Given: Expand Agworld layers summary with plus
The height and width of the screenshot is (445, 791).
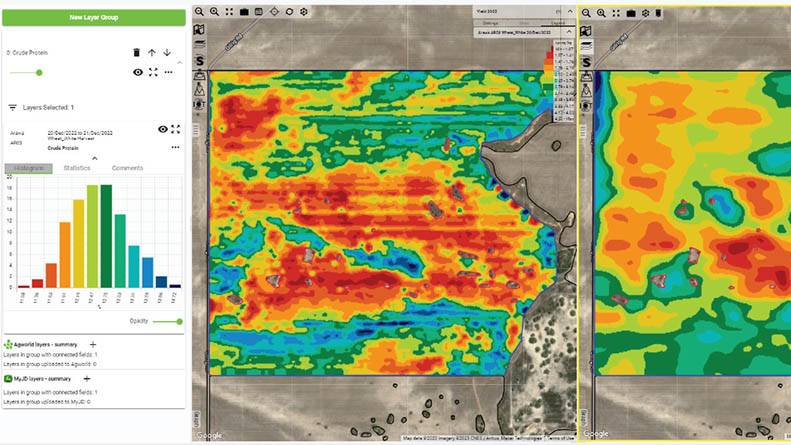Looking at the screenshot, I should point(93,345).
